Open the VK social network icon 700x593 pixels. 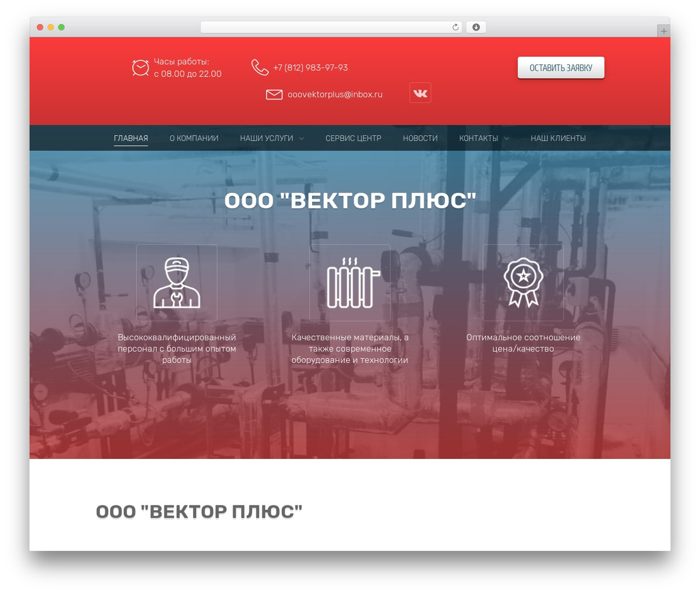pos(420,93)
